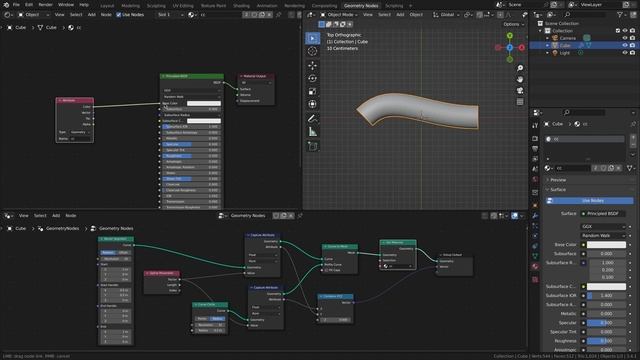Open the Edit menu
Screen dimensions: 640x360
29,5
